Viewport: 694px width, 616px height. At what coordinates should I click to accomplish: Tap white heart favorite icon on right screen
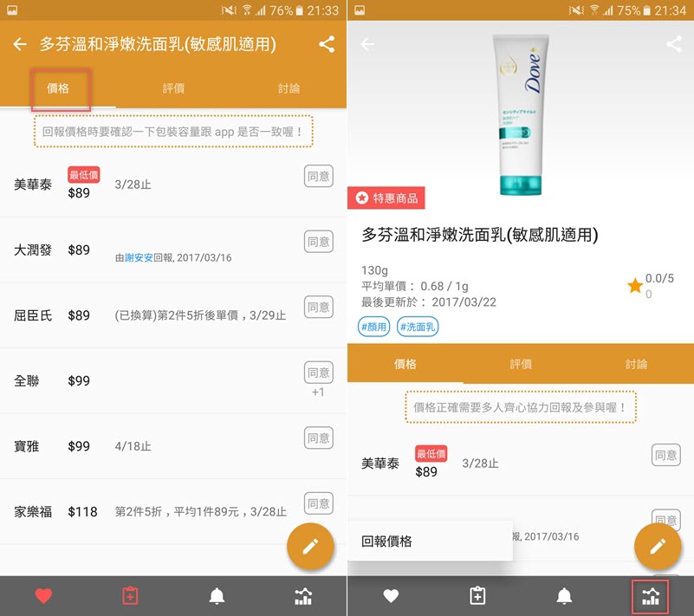[391, 596]
